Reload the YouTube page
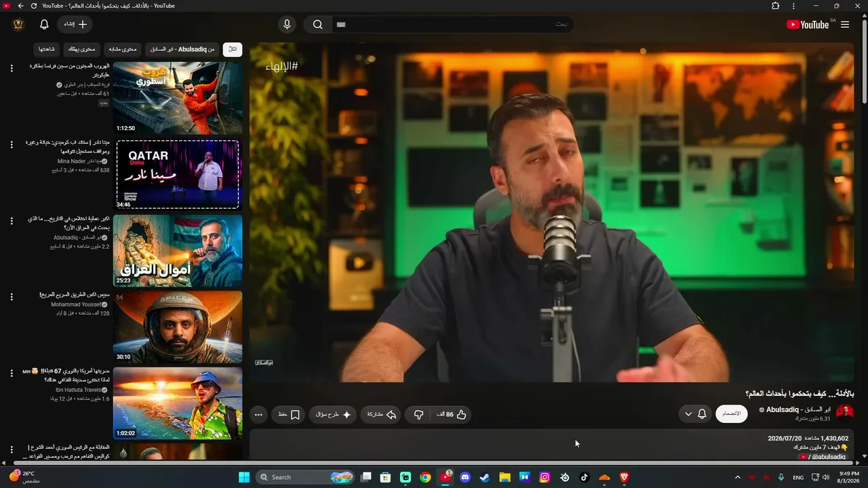The image size is (868, 488). [34, 6]
